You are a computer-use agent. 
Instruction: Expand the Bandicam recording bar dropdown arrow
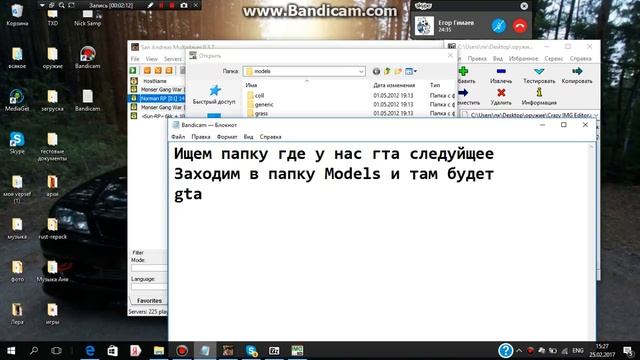(x=42, y=5)
